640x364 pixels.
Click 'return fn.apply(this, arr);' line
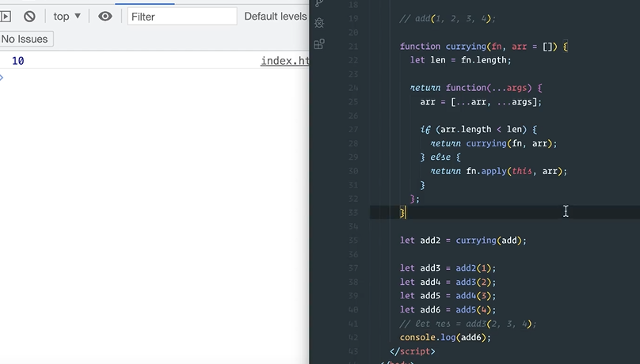(x=499, y=171)
